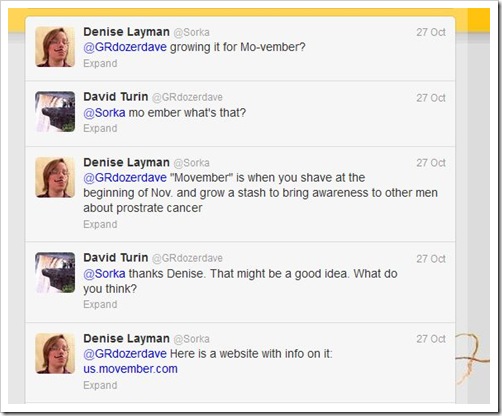
Task: Open @Sorka mention in 'thanks Denise' tweet
Action: 104,274
